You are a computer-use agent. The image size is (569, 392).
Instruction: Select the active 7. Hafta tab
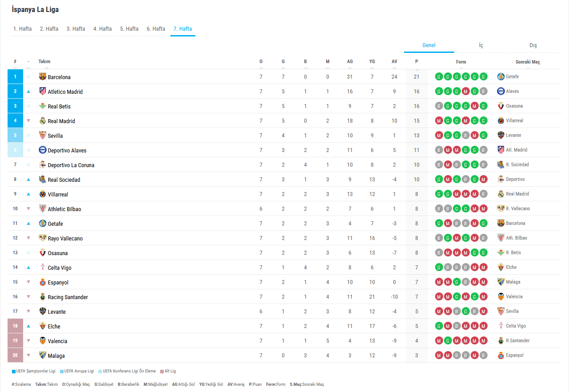click(183, 29)
